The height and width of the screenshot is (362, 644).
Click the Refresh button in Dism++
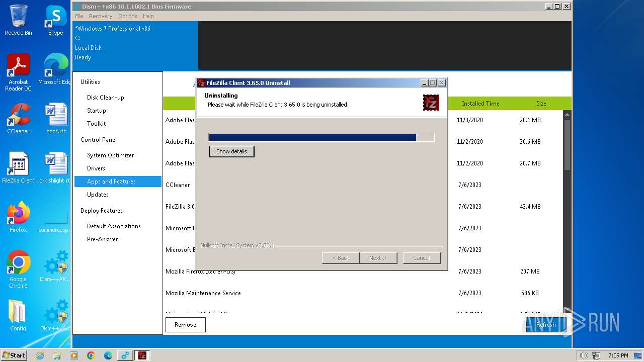545,325
